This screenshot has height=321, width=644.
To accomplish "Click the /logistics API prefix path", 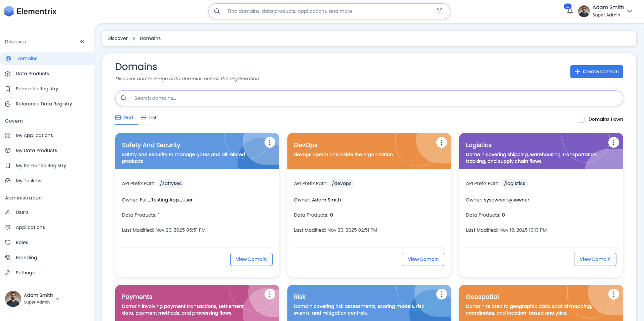I will click(515, 183).
